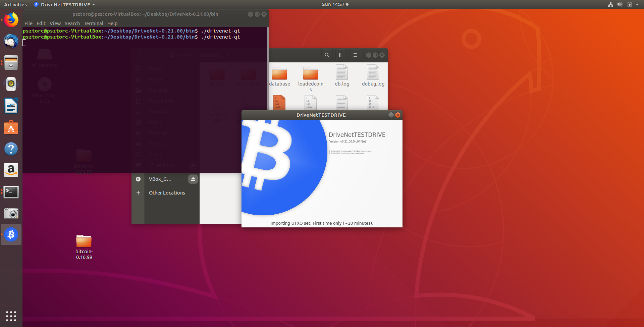Viewport: 644px width, 327px height.
Task: Open the Help question mark icon
Action: [x=11, y=149]
